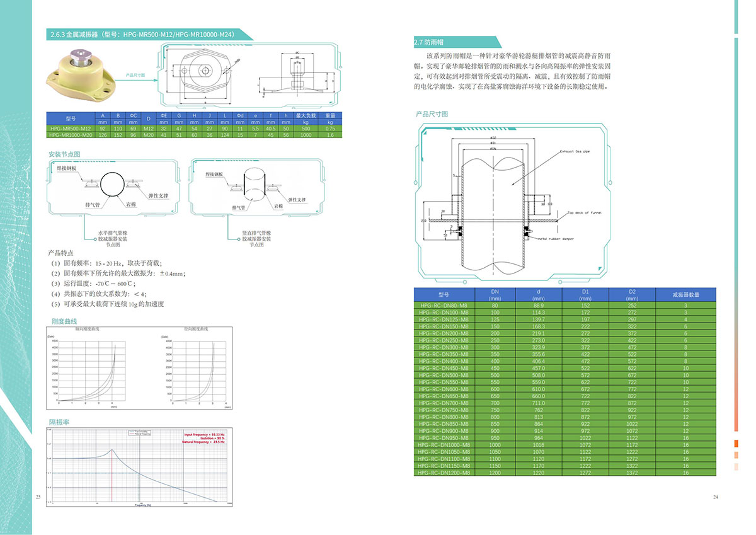The width and height of the screenshot is (756, 535).
Task: Click the '产品尺寸图' label beside the damper photo
Action: tap(135, 74)
